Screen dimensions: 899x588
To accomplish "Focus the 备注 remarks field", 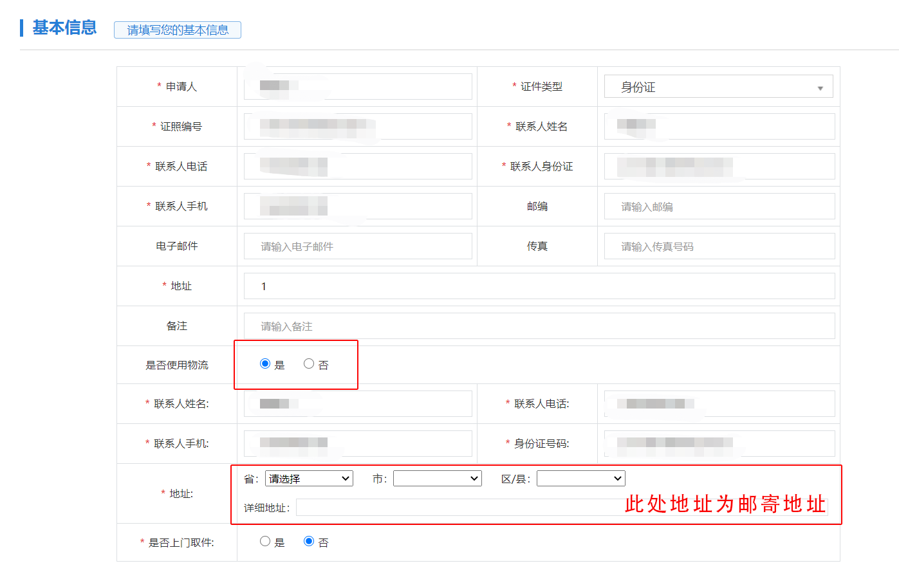I will [x=539, y=326].
